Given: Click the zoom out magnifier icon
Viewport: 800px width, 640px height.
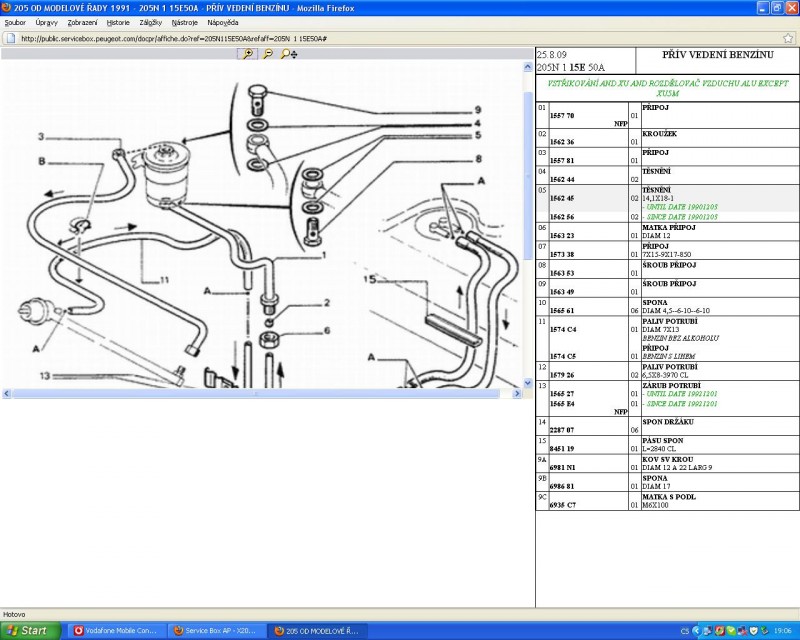Looking at the screenshot, I should click(x=267, y=54).
